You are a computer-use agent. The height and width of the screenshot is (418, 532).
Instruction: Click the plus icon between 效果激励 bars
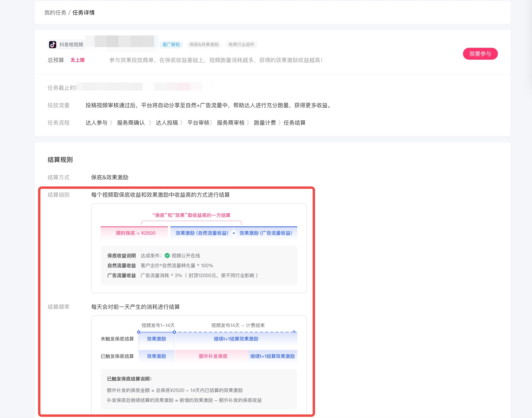click(x=234, y=233)
